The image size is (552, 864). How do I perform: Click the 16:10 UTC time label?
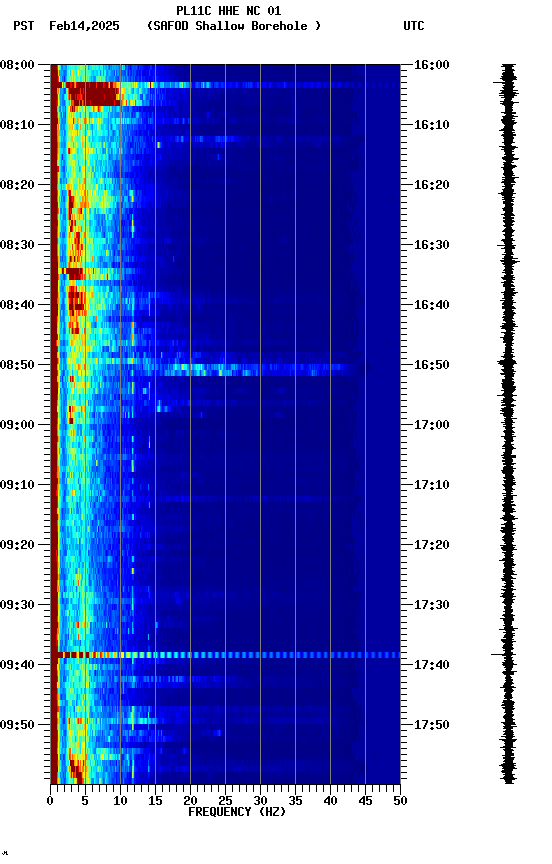pos(432,125)
